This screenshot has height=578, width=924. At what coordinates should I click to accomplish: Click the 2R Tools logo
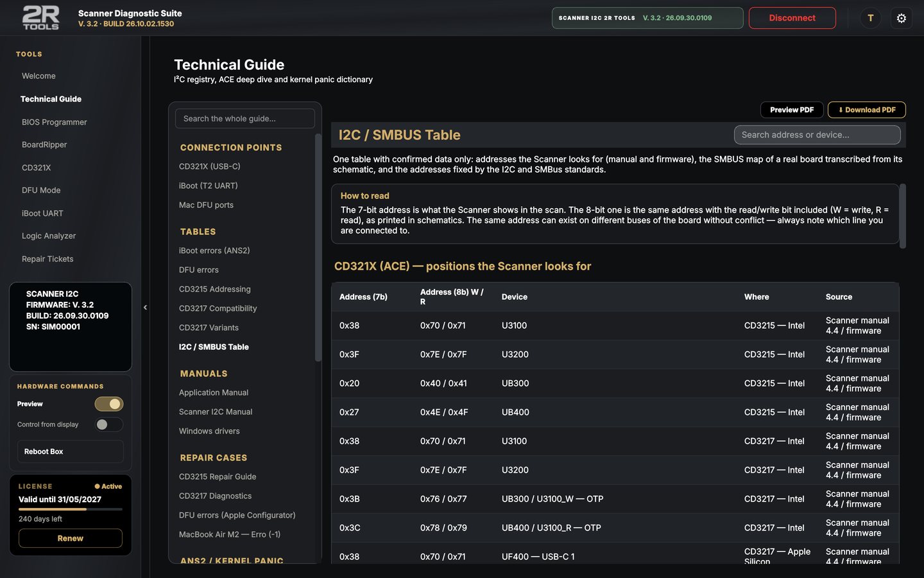[x=41, y=18]
